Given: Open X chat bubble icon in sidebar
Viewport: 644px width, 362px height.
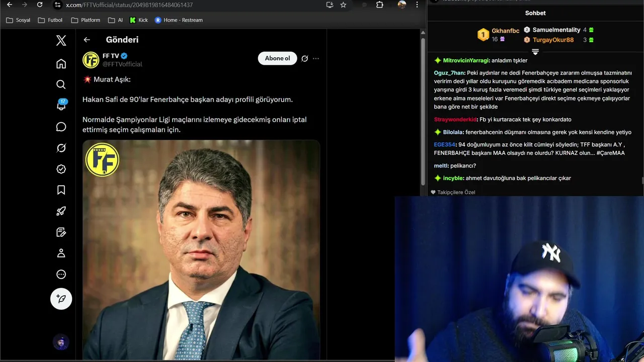Looking at the screenshot, I should point(61,127).
